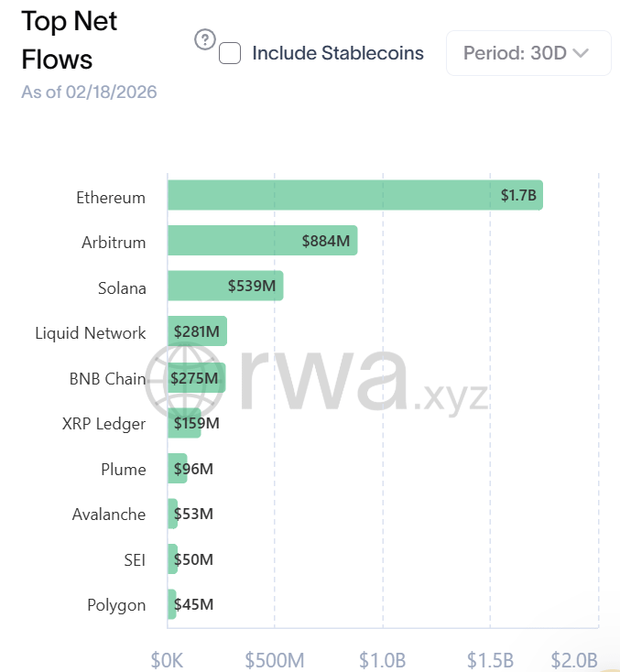This screenshot has width=620, height=672.
Task: Click the Plume $96M bar
Action: point(178,469)
